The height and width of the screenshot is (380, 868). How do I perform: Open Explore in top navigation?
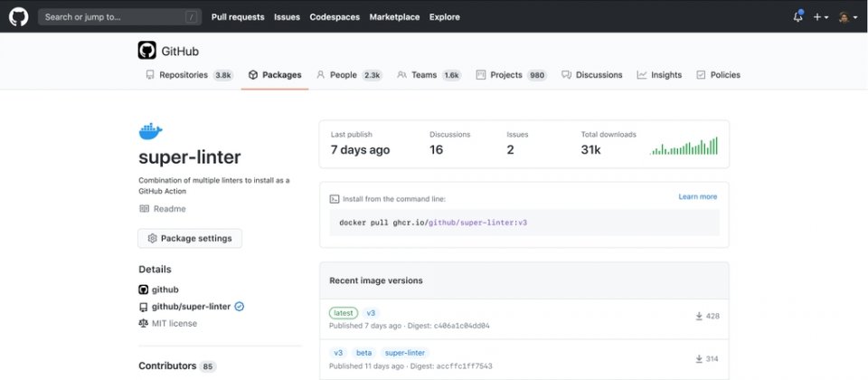(445, 17)
